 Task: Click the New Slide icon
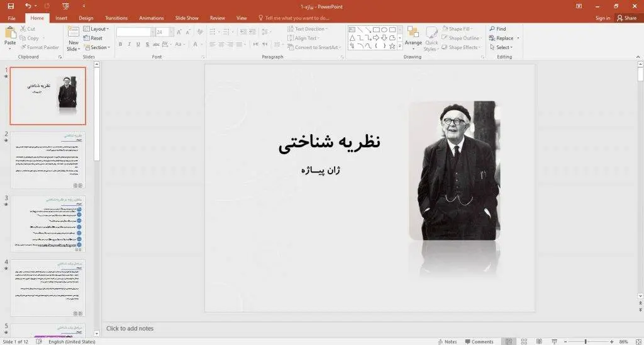point(74,32)
